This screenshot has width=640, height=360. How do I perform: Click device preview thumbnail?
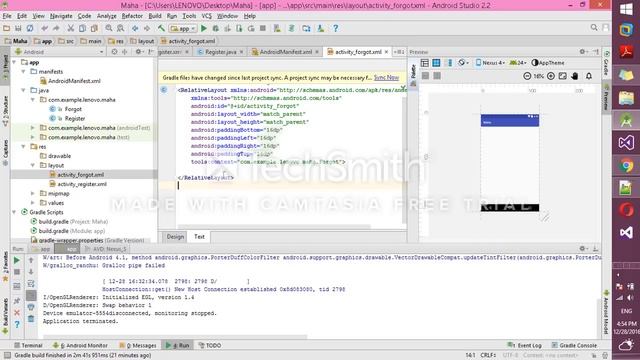(510, 163)
